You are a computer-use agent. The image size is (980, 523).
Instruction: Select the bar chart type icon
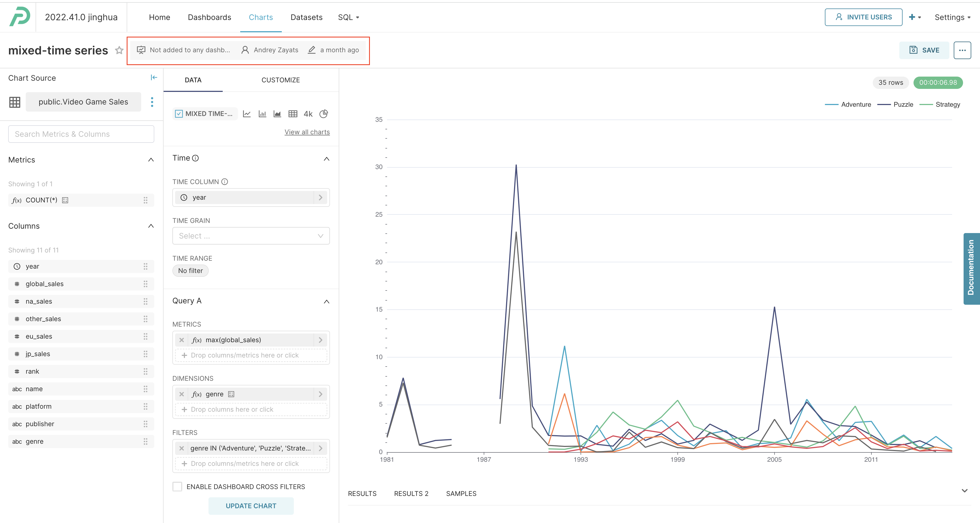tap(262, 114)
